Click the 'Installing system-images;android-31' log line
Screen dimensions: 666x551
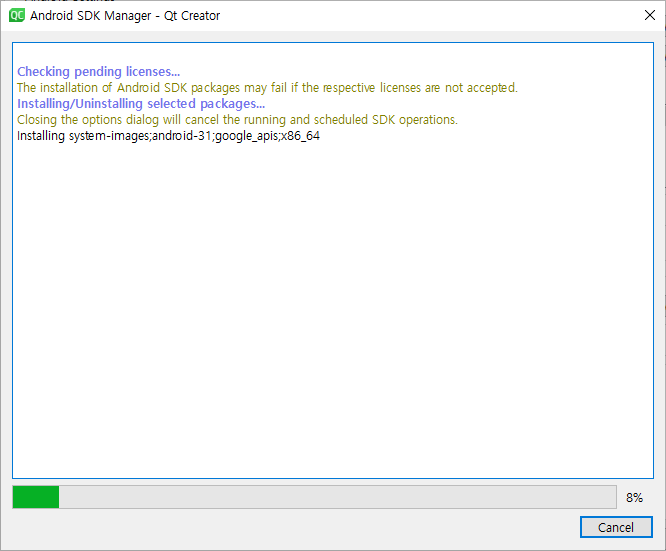pos(168,136)
